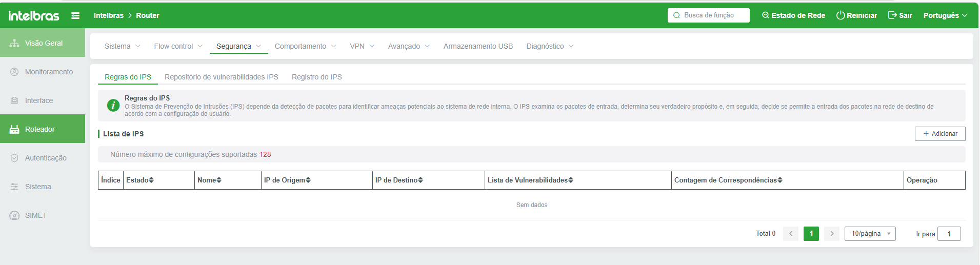Expand the Português language dropdown

(x=945, y=15)
